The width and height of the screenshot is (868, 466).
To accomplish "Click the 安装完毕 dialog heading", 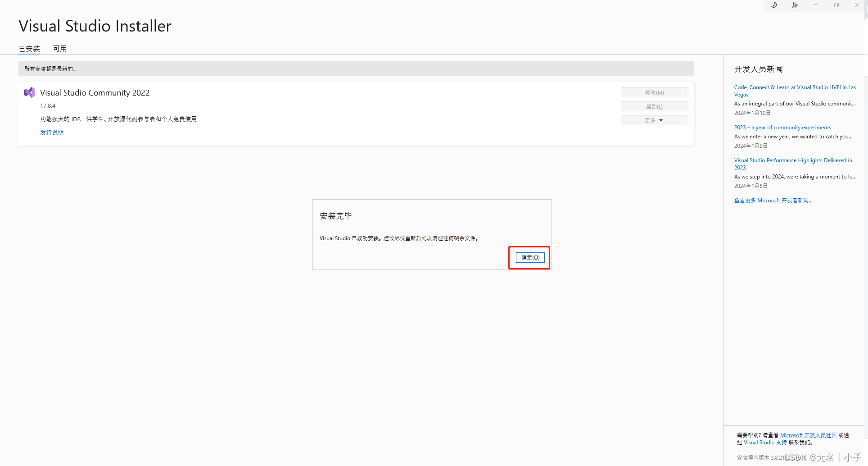I will click(336, 216).
